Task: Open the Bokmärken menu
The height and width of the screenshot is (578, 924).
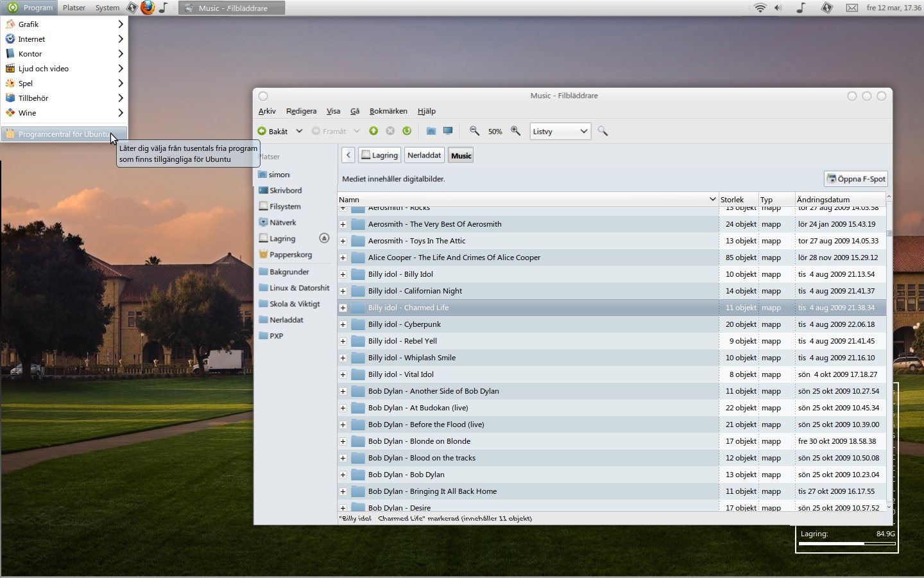Action: [388, 111]
